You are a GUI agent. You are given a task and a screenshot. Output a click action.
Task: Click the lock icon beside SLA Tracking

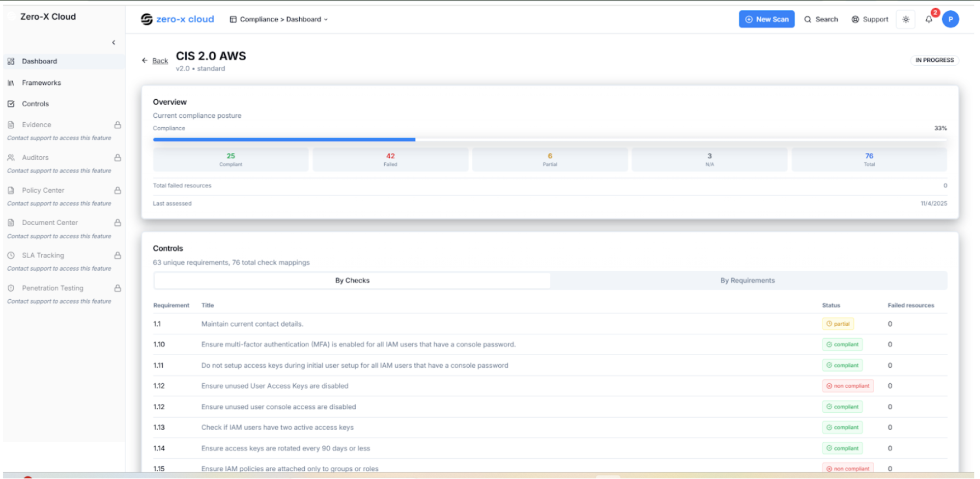pyautogui.click(x=117, y=255)
